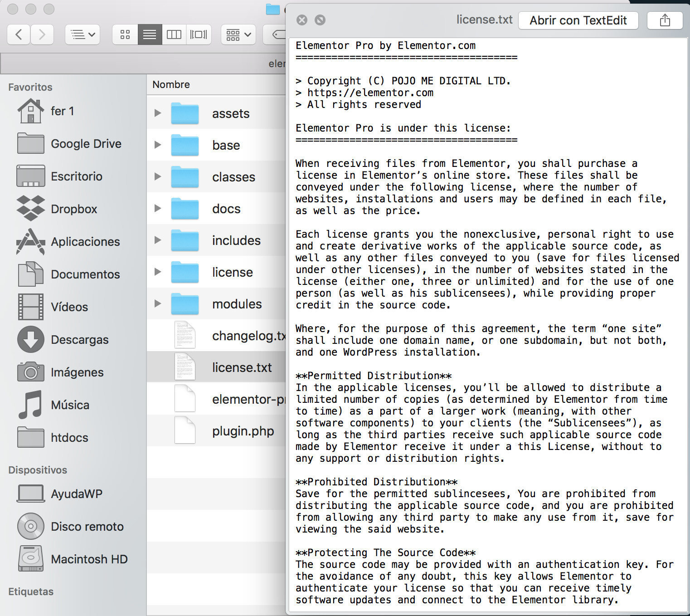Switch Finder to icon view
690x616 pixels.
point(125,34)
